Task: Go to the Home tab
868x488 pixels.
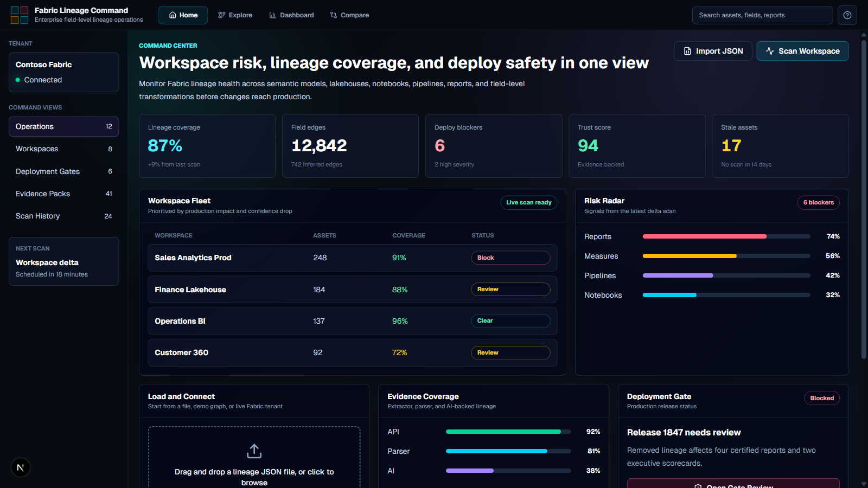Action: [x=183, y=15]
